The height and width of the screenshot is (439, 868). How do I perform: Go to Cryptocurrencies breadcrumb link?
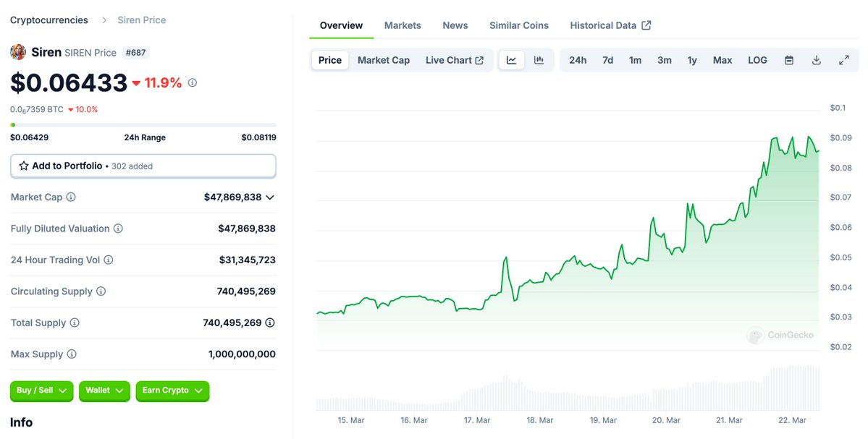pos(49,20)
